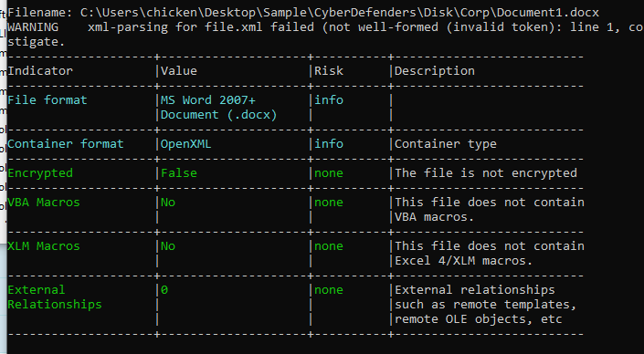The image size is (644, 354).
Task: Select the '0' External Relationships value
Action: 164,290
